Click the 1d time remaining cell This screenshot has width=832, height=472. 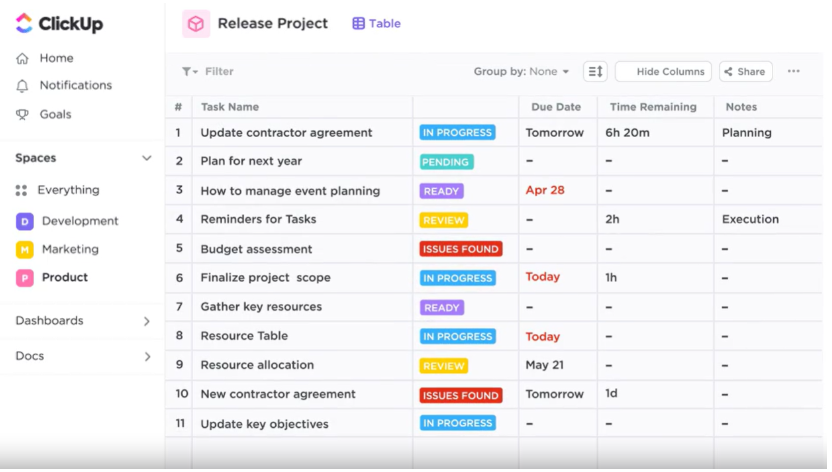[611, 394]
